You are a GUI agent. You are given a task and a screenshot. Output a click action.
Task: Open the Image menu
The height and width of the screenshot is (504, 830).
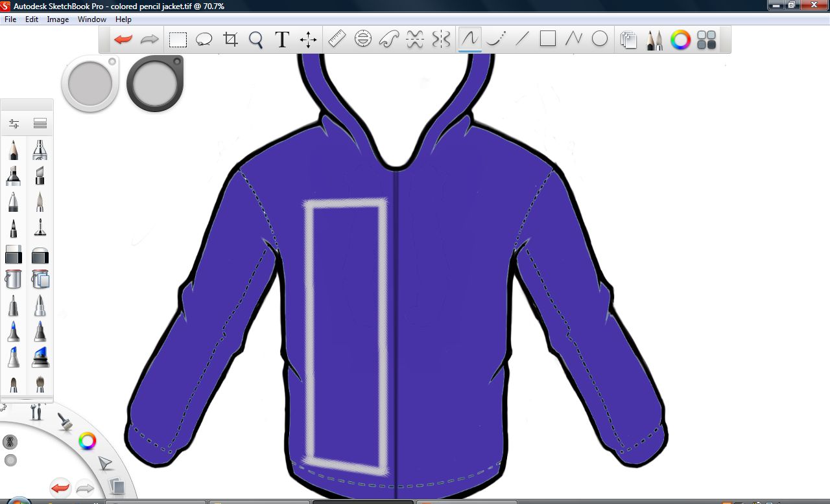click(x=58, y=19)
